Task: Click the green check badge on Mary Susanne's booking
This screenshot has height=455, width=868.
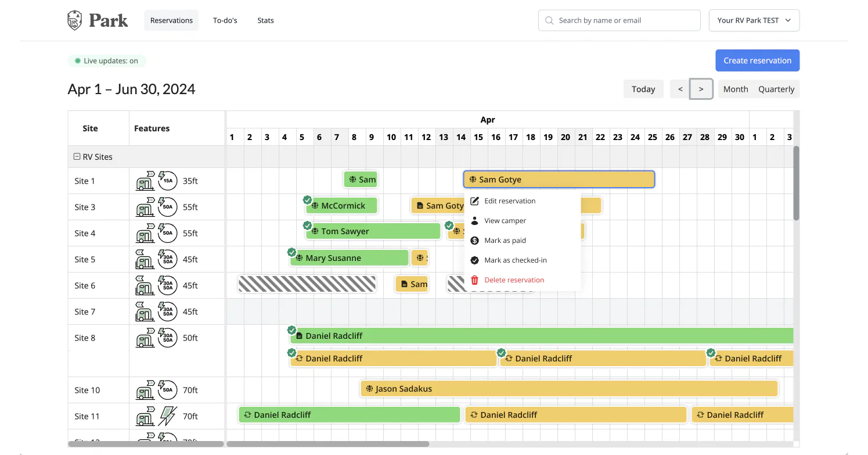Action: pyautogui.click(x=291, y=252)
